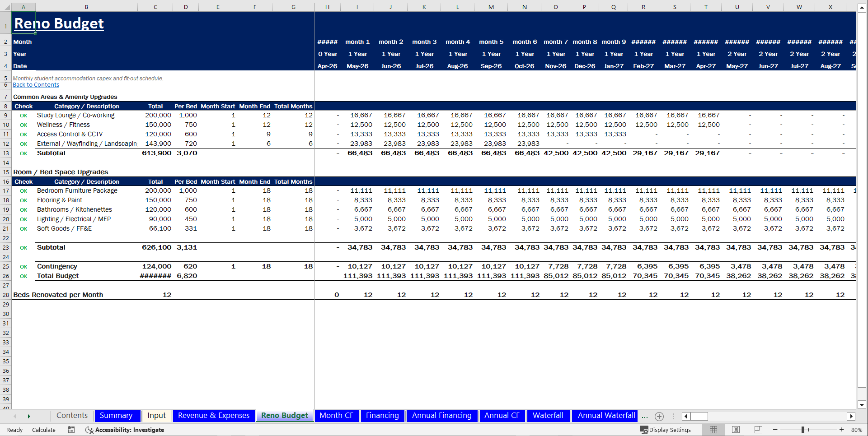Select the Normal view icon
Viewport: 868px width, 436px height.
click(713, 429)
